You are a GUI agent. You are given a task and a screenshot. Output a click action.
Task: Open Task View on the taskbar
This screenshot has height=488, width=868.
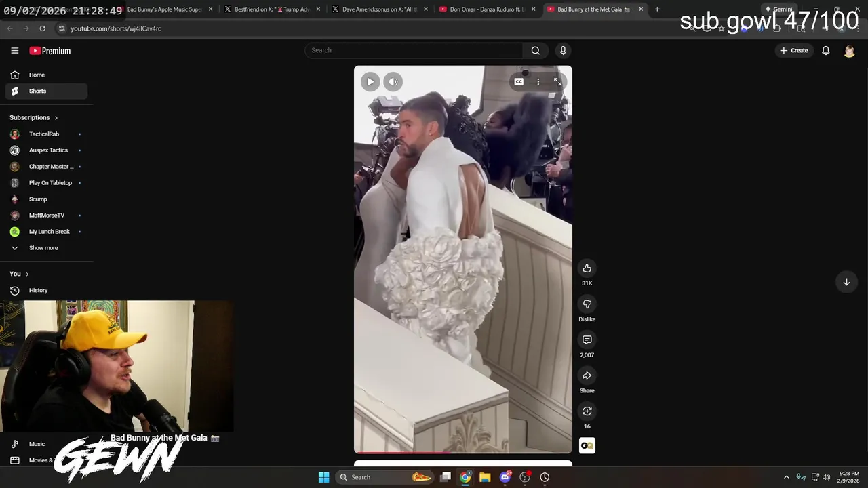pos(446,477)
